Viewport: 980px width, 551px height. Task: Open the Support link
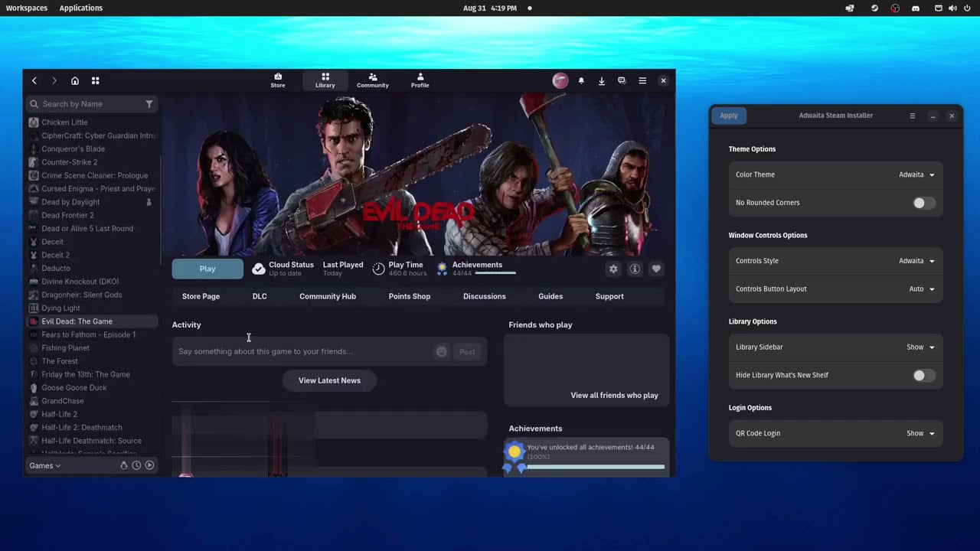coord(609,296)
